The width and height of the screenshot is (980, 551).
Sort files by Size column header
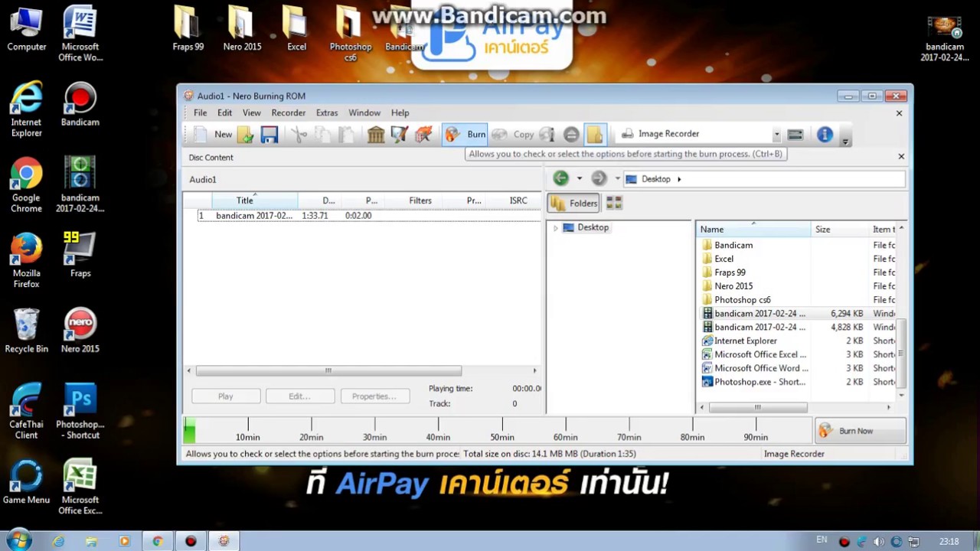coord(839,230)
